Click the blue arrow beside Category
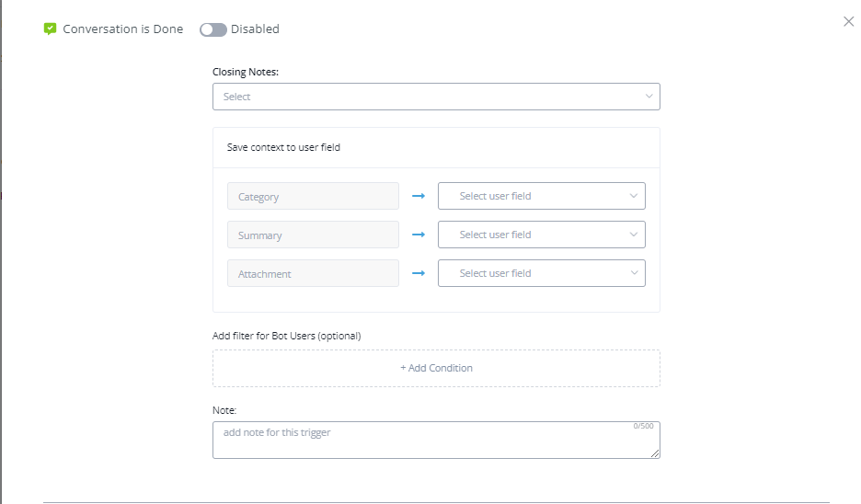Image resolution: width=861 pixels, height=504 pixels. coord(419,196)
